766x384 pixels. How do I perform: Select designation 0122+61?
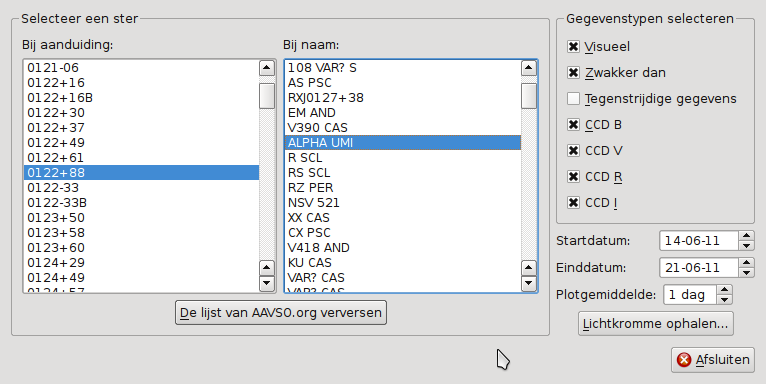point(141,157)
